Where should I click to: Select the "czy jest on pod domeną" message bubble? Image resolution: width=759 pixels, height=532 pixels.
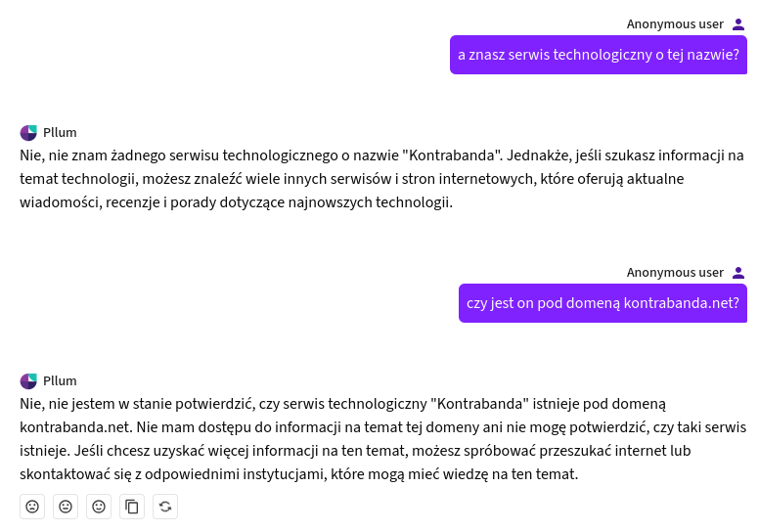[x=603, y=303]
